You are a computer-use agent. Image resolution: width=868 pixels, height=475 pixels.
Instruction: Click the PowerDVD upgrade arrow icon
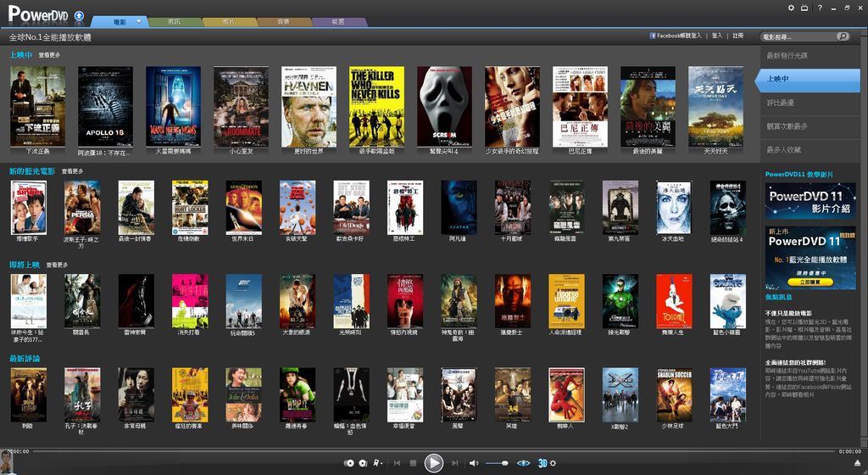79,15
